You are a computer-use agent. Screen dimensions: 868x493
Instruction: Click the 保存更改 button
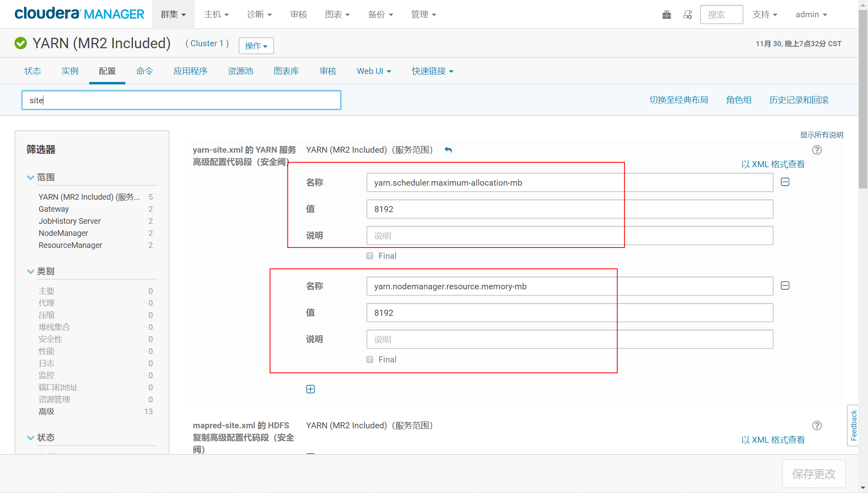pyautogui.click(x=814, y=474)
